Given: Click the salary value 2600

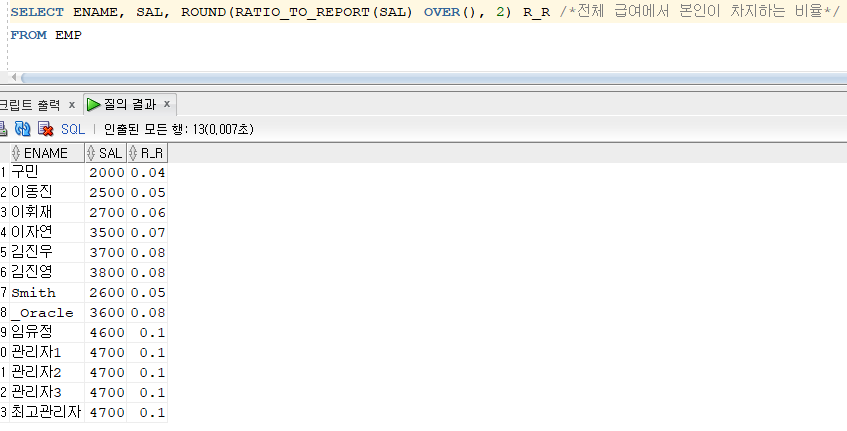Looking at the screenshot, I should pos(106,293).
